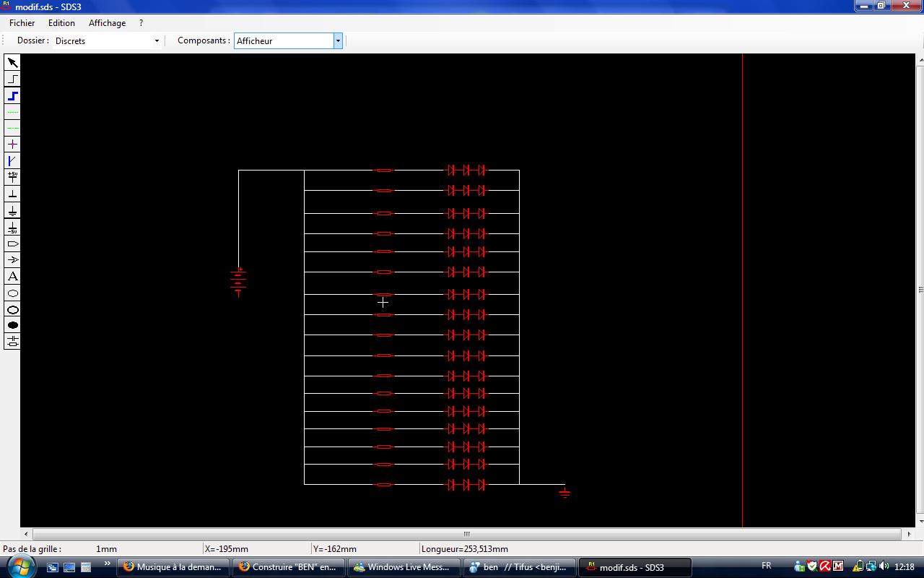924x578 pixels.
Task: Select the arrow pointer tool
Action: click(x=12, y=63)
